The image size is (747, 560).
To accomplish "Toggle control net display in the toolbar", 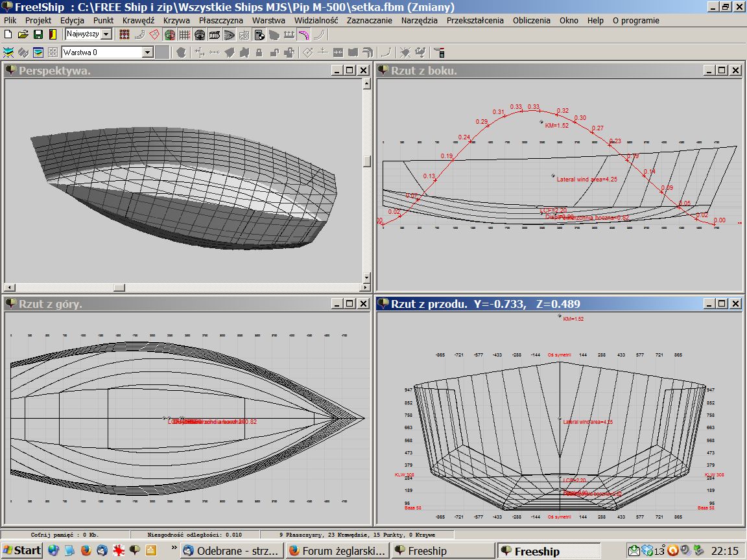I will (124, 34).
